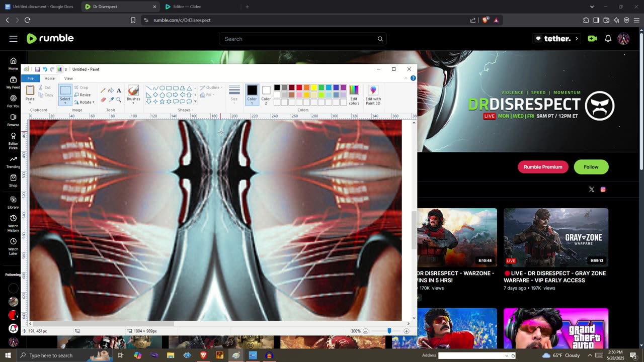Click the Paste clipboard icon in Paint
This screenshot has width=644, height=362.
tap(30, 90)
